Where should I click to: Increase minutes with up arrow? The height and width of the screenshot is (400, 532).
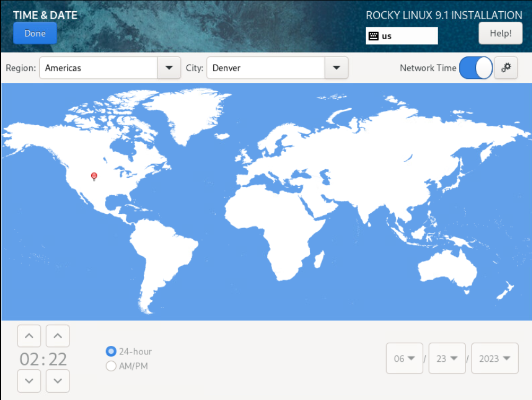click(x=58, y=336)
